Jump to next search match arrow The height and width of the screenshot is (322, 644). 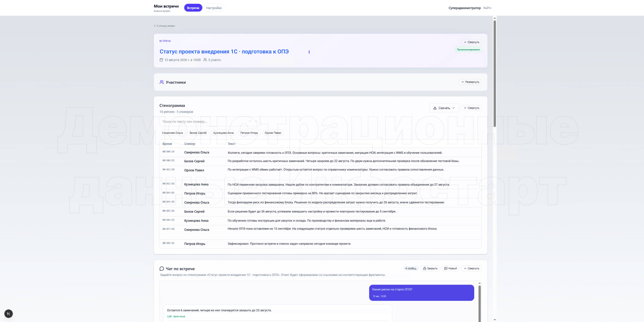tap(256, 121)
